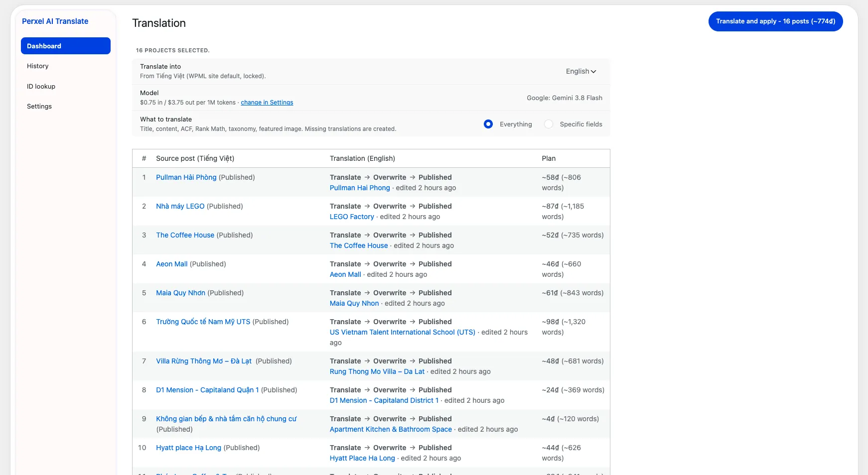Click the plan cost ~61₫ (~843 words)
This screenshot has height=475, width=868.
pos(573,293)
